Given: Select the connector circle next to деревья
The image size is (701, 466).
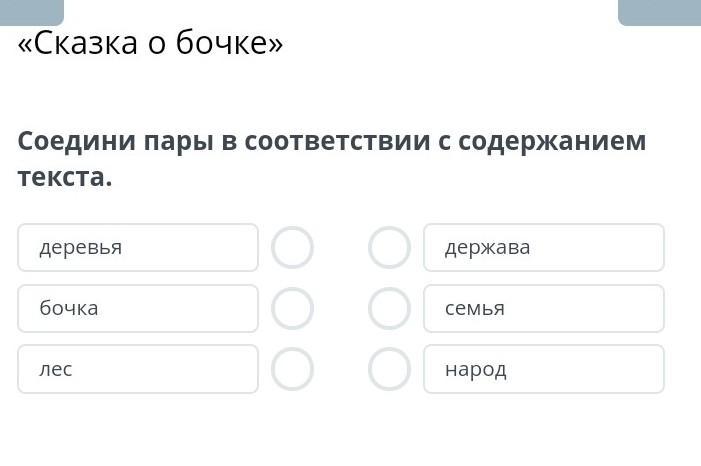Looking at the screenshot, I should coord(292,247).
